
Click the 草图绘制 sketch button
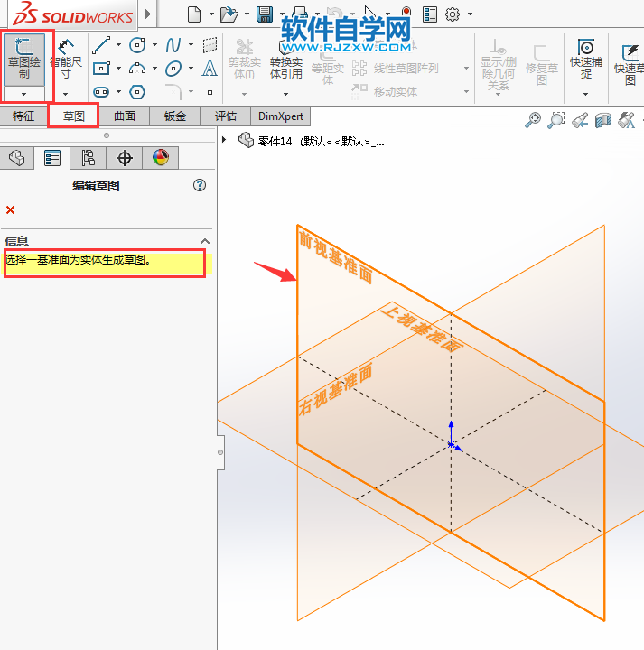24,59
